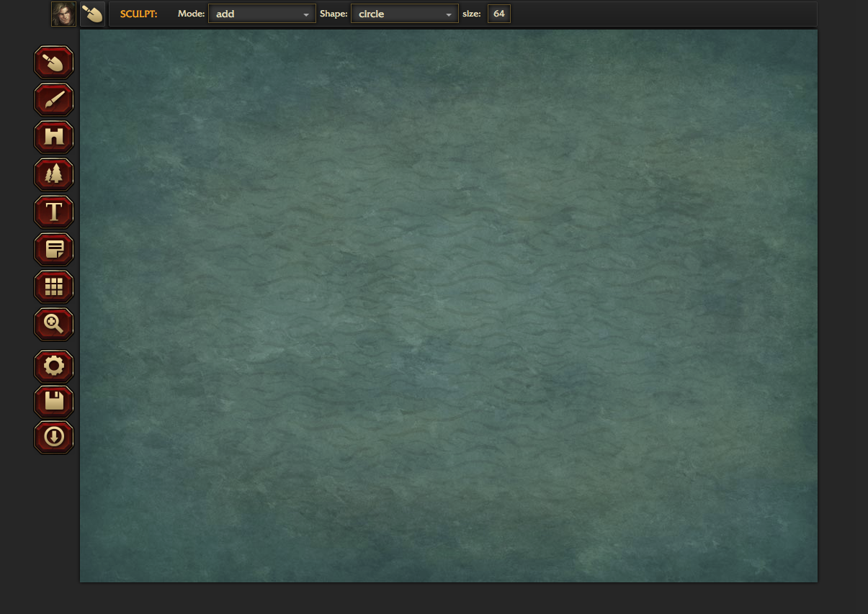Select the paint Brush tool
The image size is (868, 614).
coord(54,100)
